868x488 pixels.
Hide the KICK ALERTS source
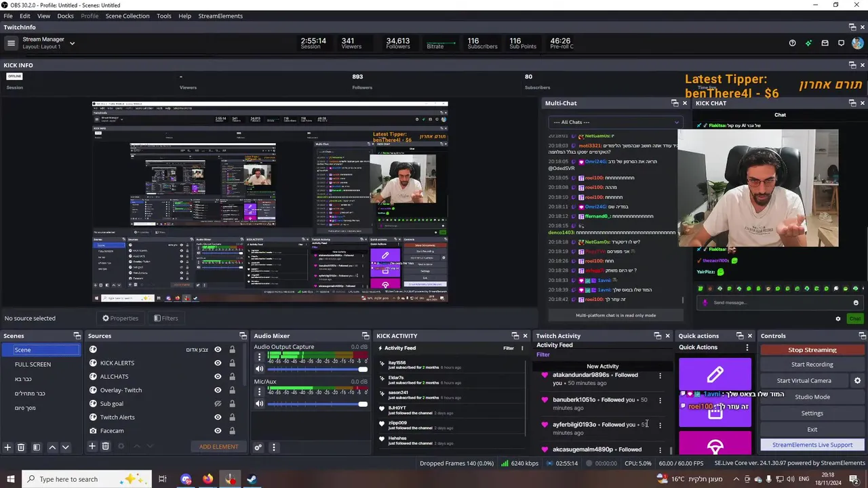tap(218, 363)
